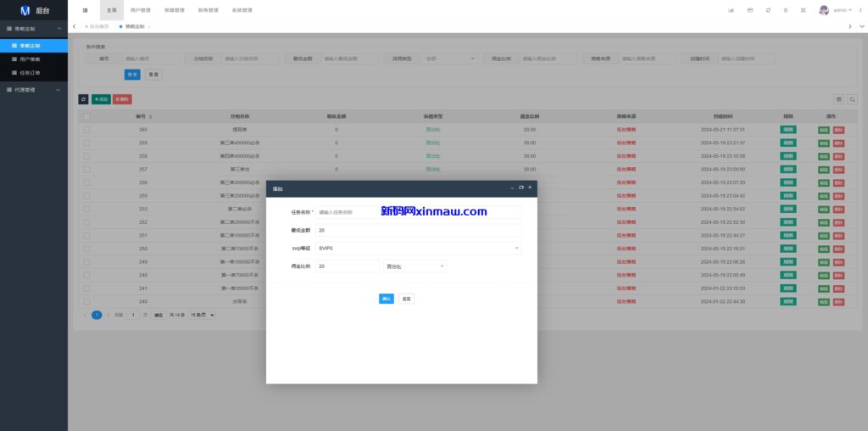This screenshot has width=868, height=431.
Task: Click the theme layout icon in header
Action: (749, 10)
